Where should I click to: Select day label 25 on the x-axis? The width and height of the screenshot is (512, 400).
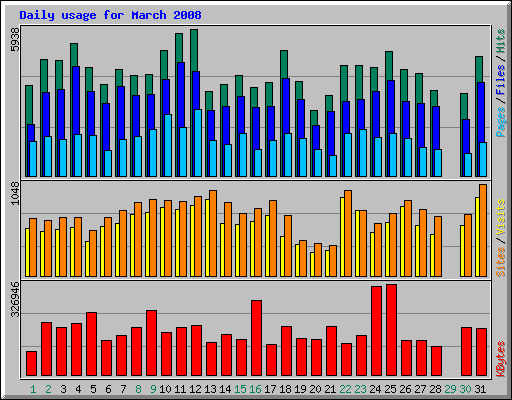coord(390,389)
